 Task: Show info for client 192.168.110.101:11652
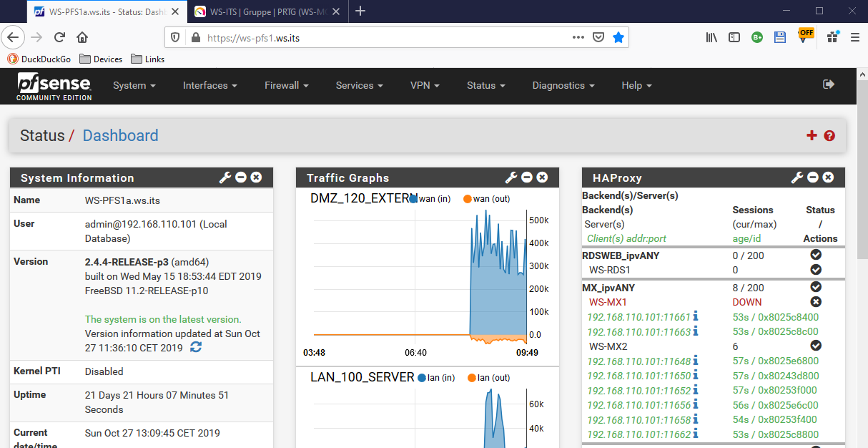[x=696, y=390]
